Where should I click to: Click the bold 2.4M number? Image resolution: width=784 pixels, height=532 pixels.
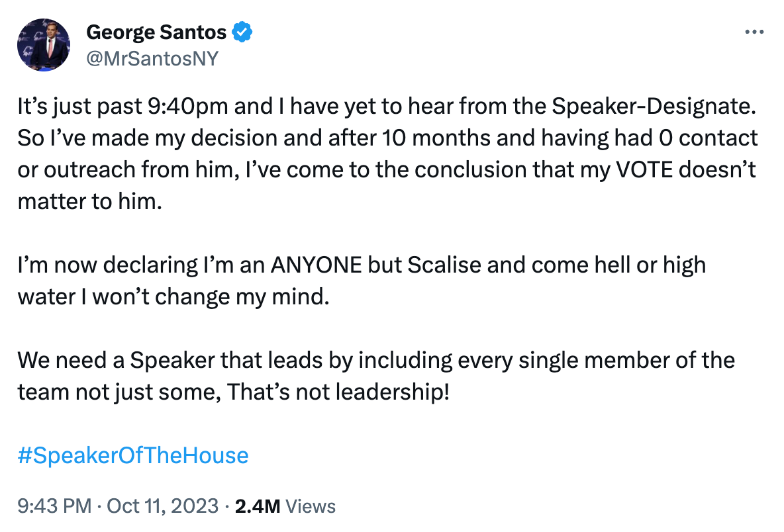click(256, 506)
